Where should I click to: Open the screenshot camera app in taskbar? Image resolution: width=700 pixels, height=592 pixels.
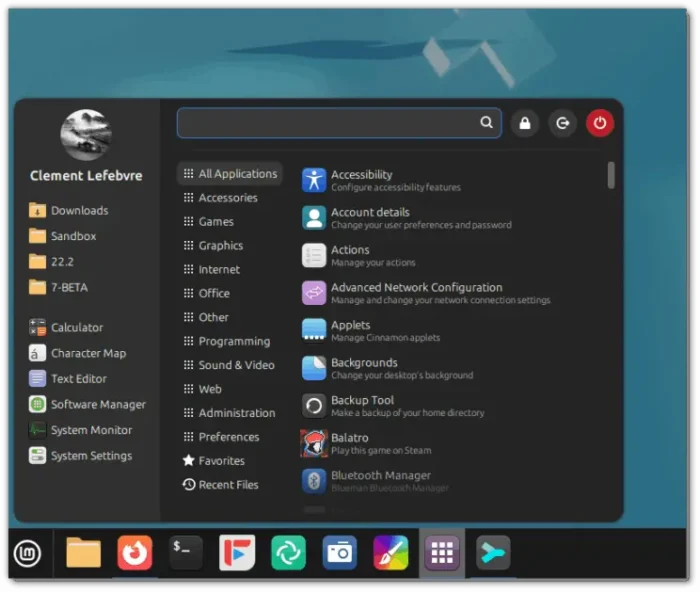click(339, 552)
